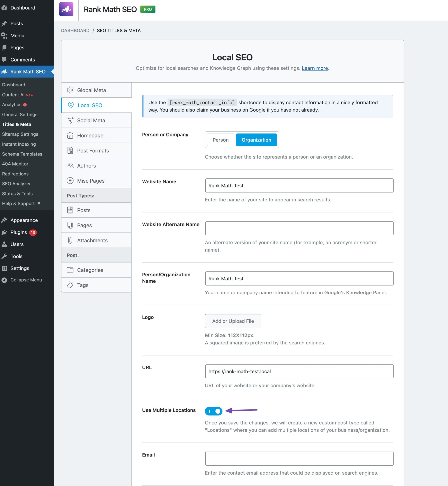Select the Organization option
Image resolution: width=448 pixels, height=486 pixels.
point(256,140)
